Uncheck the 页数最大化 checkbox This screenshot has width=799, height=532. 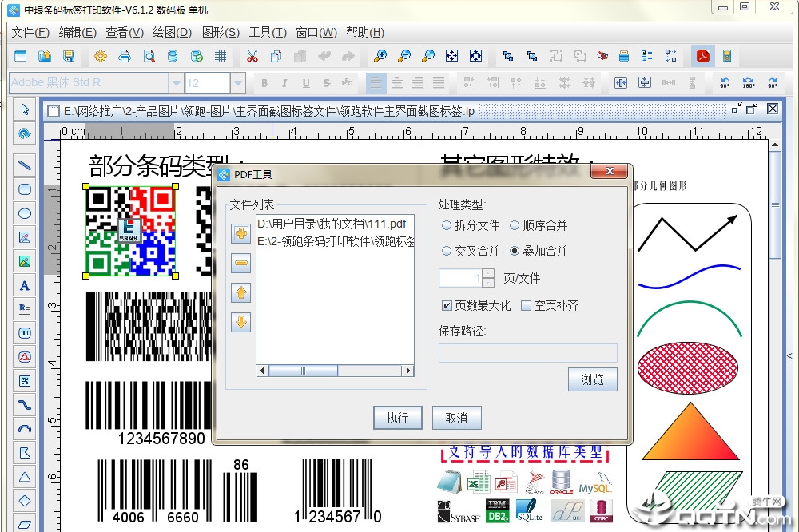point(447,305)
